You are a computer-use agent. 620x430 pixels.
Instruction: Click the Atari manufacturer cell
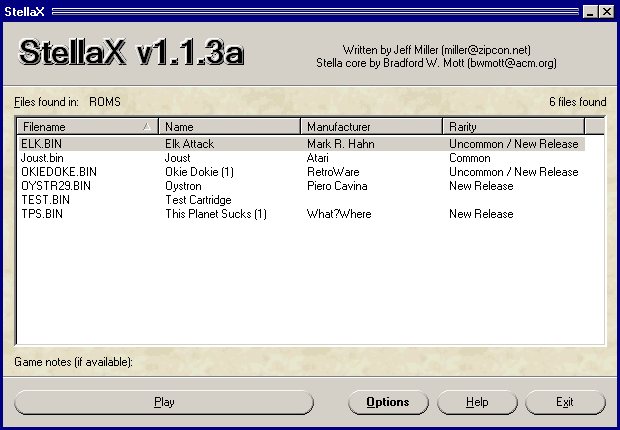[320, 158]
